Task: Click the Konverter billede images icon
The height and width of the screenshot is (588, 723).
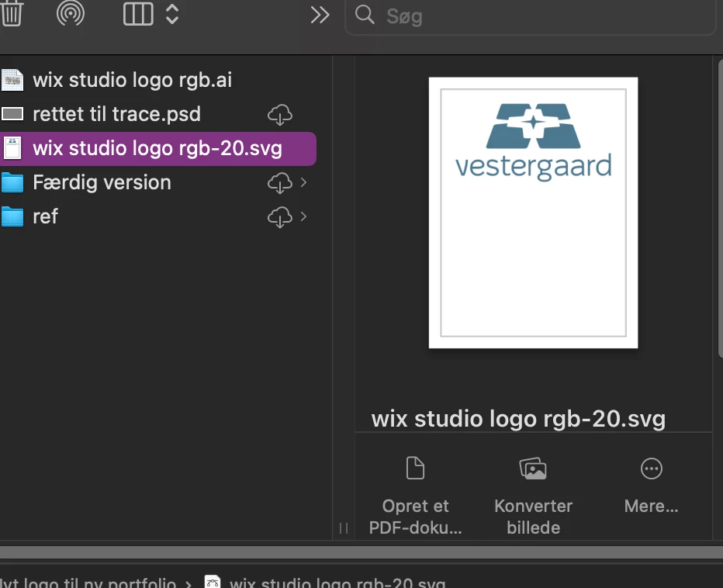Action: pos(533,469)
